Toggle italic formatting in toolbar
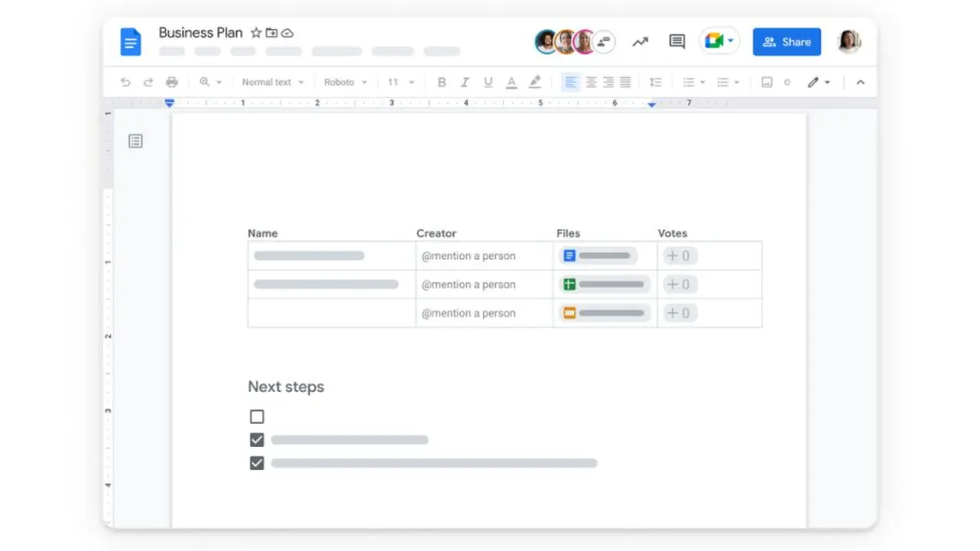980x551 pixels. tap(464, 83)
